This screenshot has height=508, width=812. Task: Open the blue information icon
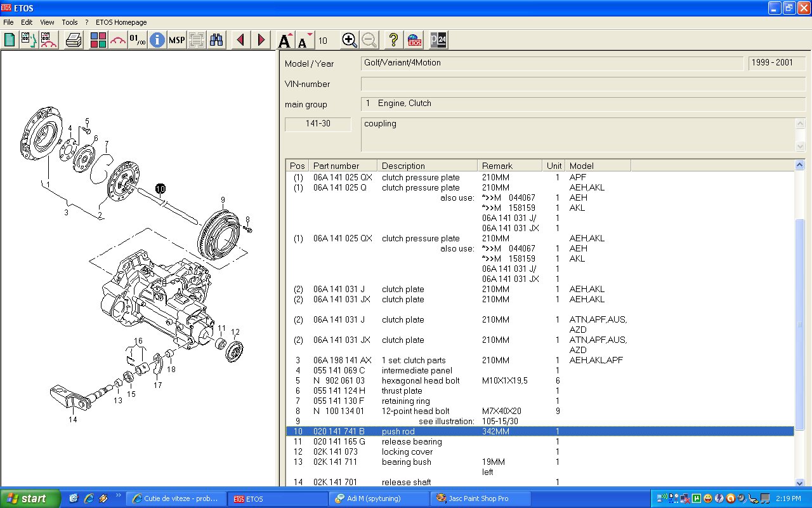tap(157, 40)
